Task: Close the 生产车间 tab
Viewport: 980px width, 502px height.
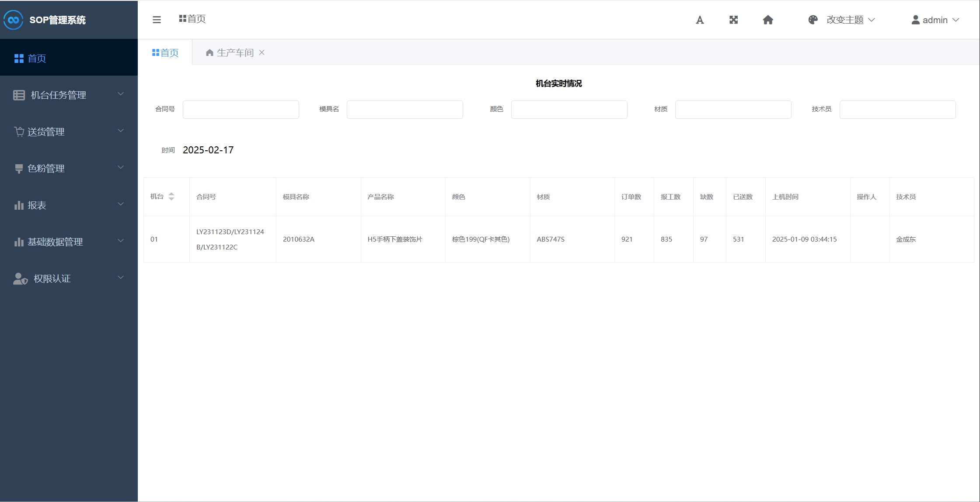Action: (262, 52)
